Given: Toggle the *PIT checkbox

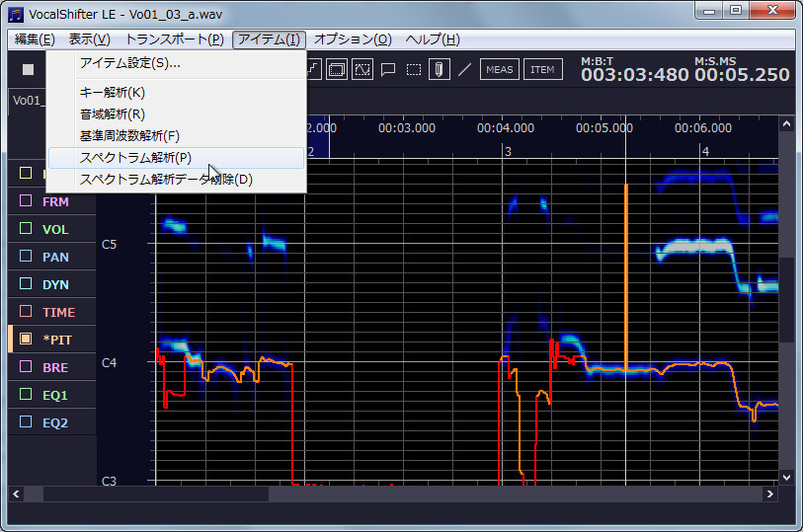Looking at the screenshot, I should [x=26, y=339].
